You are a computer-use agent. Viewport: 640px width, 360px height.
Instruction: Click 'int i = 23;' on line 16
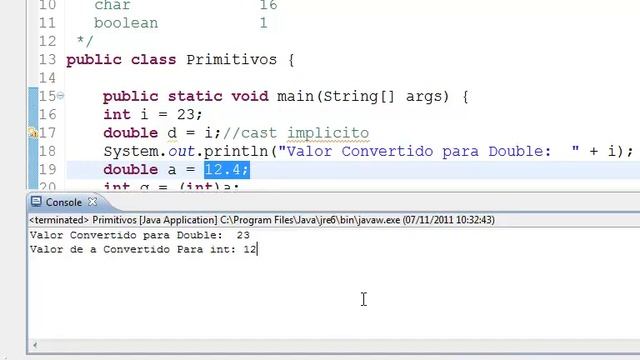153,114
